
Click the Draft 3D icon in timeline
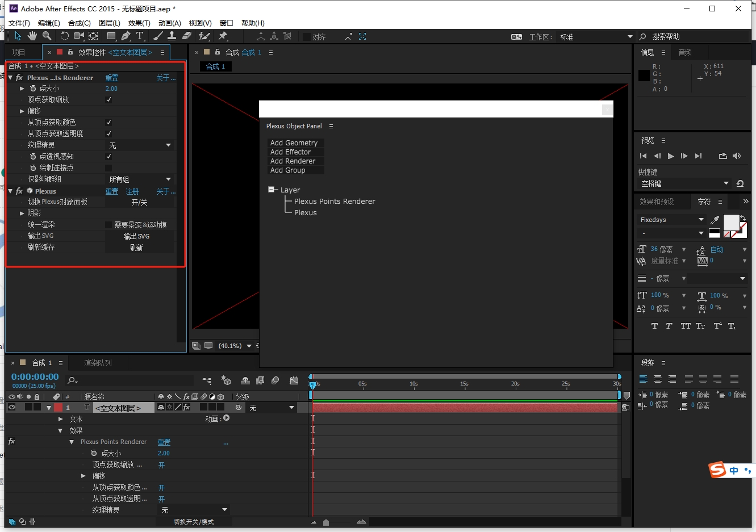pos(226,380)
